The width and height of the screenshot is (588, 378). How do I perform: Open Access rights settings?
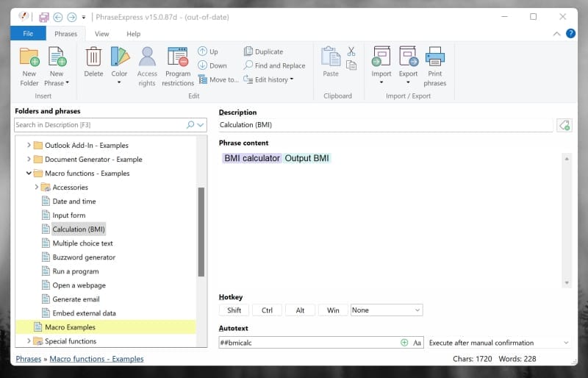(x=147, y=67)
